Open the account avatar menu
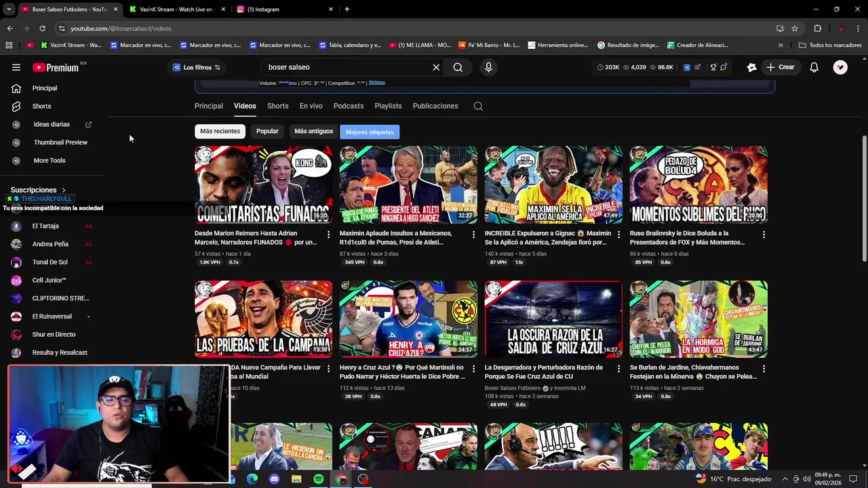This screenshot has height=488, width=868. point(840,67)
